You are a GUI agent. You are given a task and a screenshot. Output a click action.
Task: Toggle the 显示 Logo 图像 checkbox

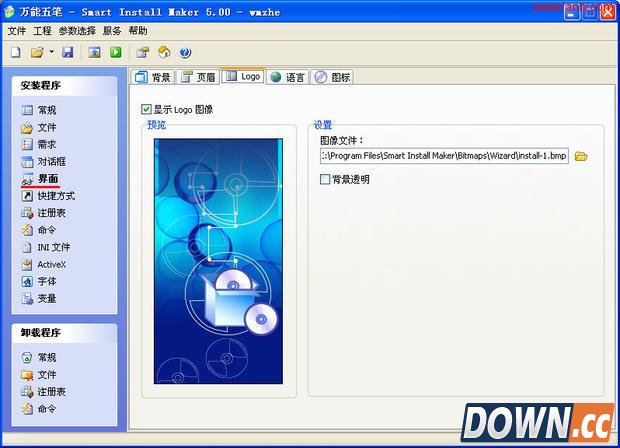click(146, 109)
